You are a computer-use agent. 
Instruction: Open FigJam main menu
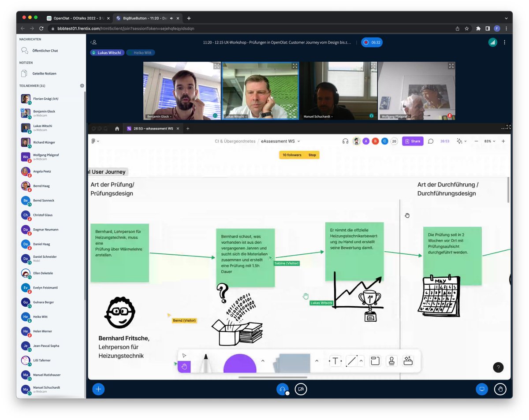[x=95, y=141]
